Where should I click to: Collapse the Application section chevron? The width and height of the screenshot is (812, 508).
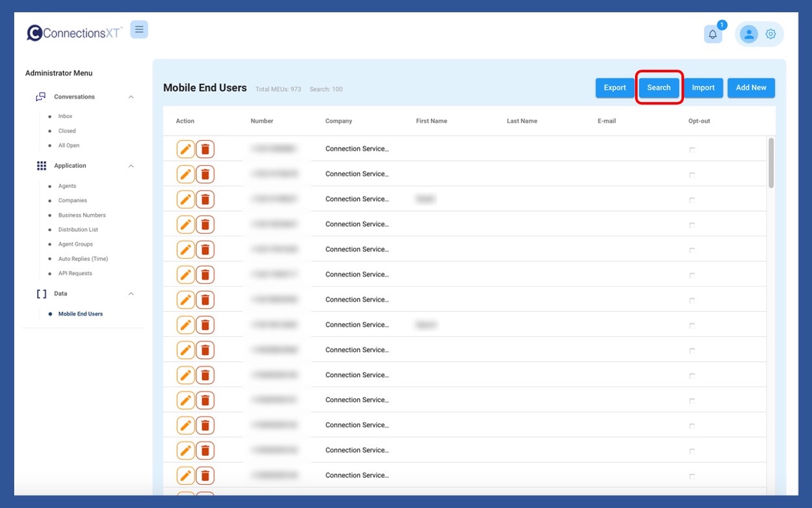(131, 166)
